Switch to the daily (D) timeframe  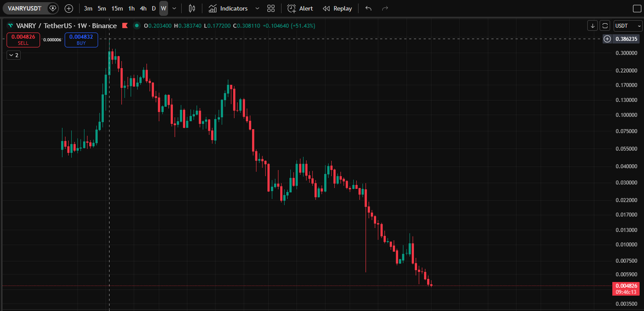click(x=153, y=9)
